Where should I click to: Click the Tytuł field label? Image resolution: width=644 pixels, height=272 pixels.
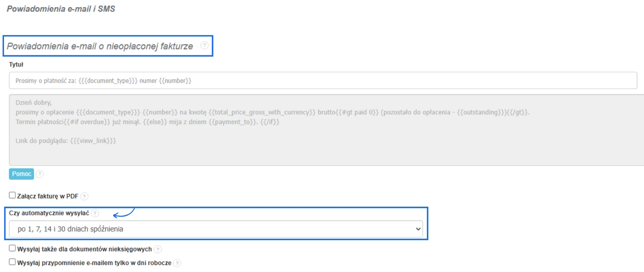pyautogui.click(x=16, y=64)
